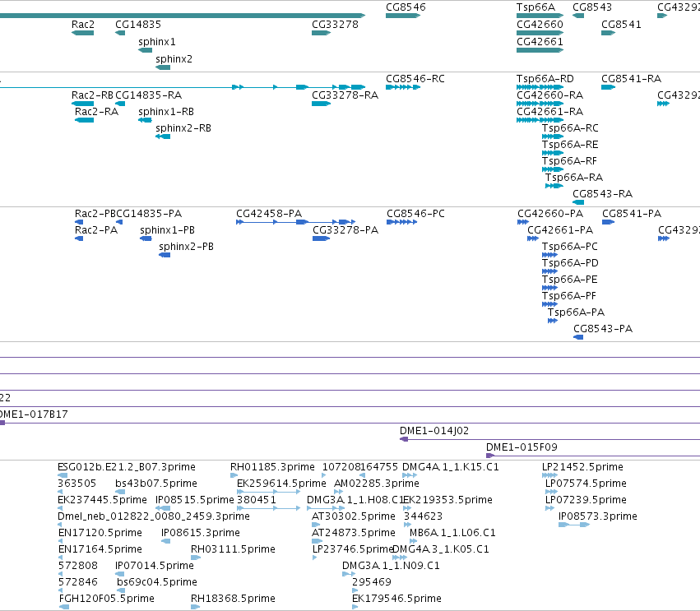Select the "Tsp66A-PC" protein feature
The width and height of the screenshot is (700, 611).
tap(570, 248)
